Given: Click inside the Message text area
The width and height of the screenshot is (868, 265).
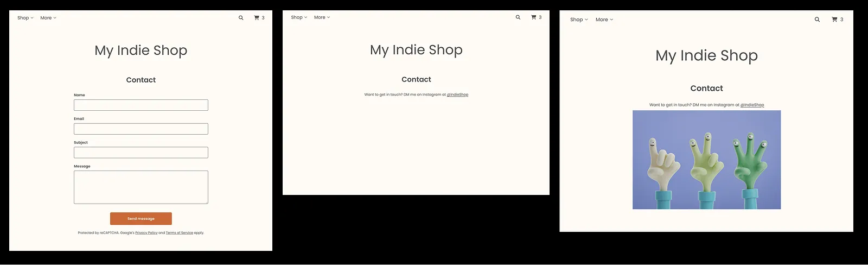Looking at the screenshot, I should click(x=141, y=187).
